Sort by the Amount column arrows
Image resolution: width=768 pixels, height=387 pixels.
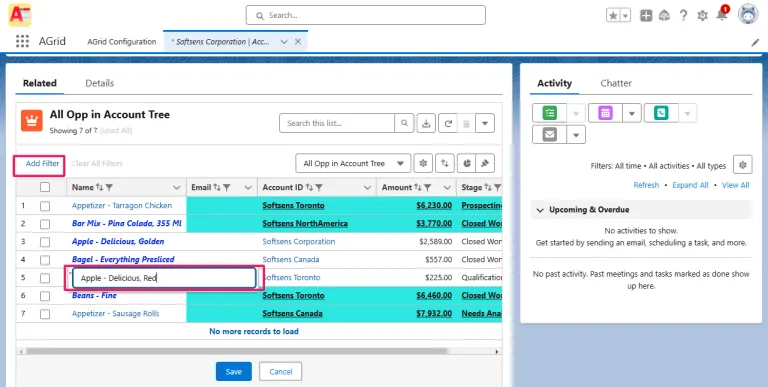pyautogui.click(x=418, y=187)
